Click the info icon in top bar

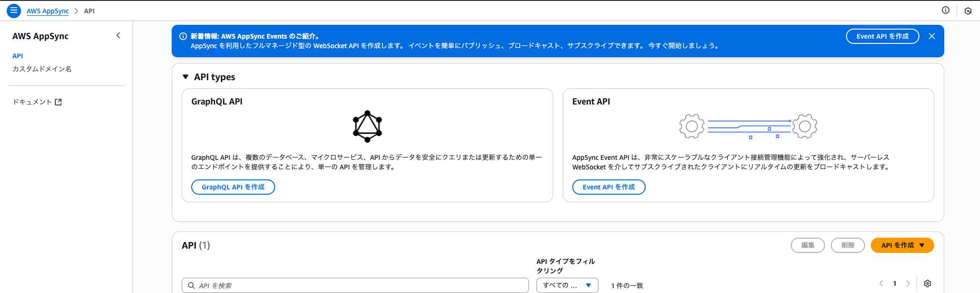pyautogui.click(x=945, y=10)
